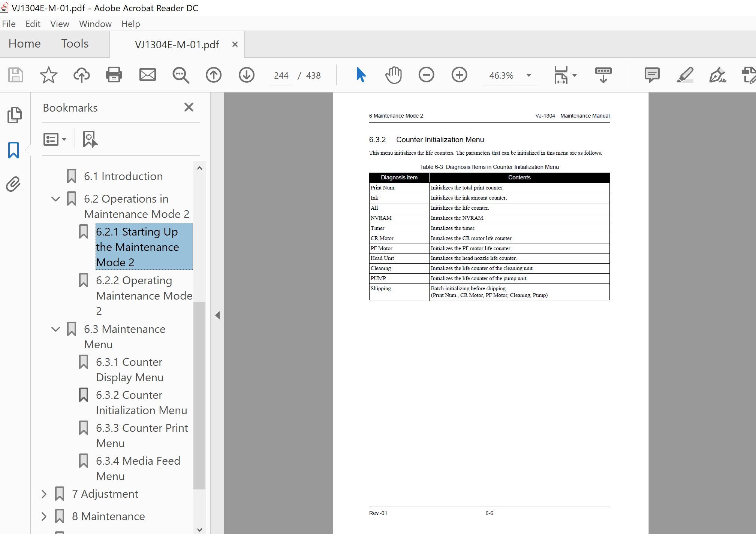This screenshot has height=534, width=756.
Task: Click the 'Counter Initialization Menu' heading
Action: (440, 140)
